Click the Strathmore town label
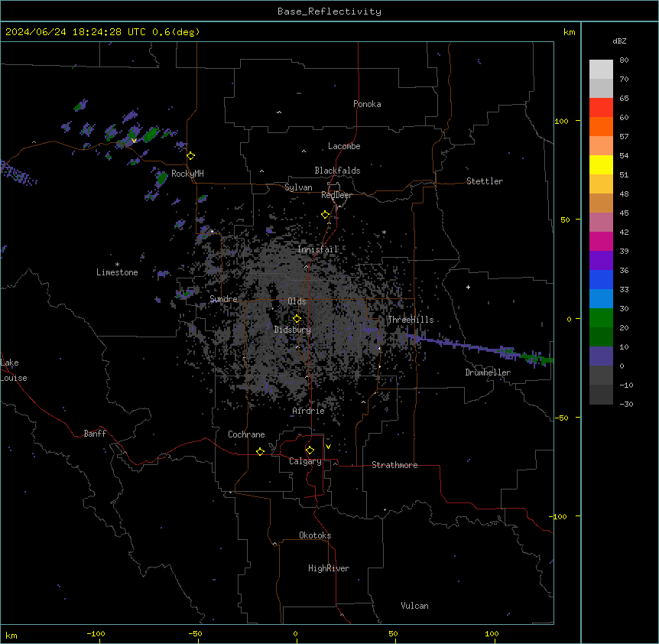The width and height of the screenshot is (659, 644). pos(394,465)
